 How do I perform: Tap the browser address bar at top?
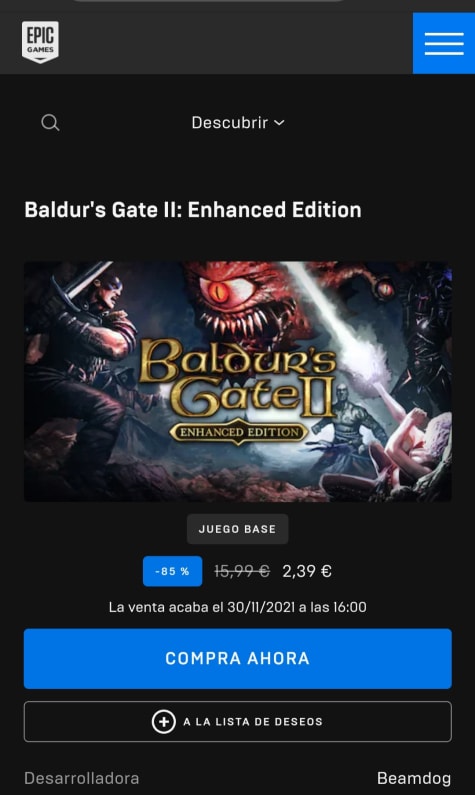pyautogui.click(x=210, y=1)
